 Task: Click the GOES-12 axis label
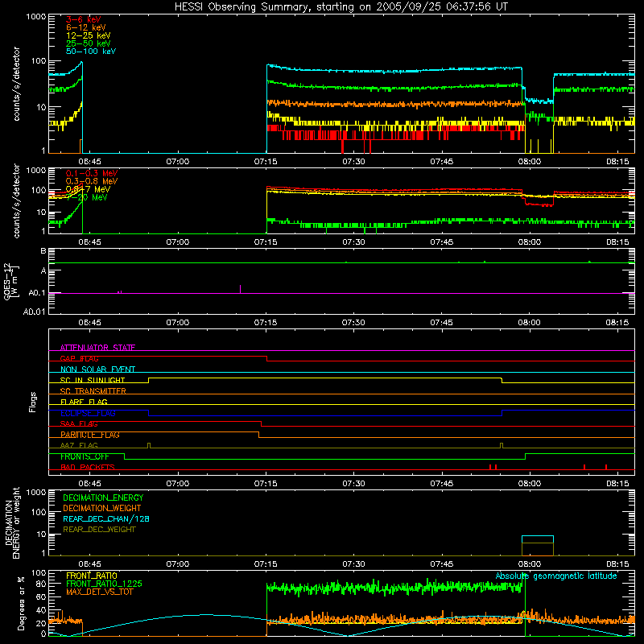(10, 281)
